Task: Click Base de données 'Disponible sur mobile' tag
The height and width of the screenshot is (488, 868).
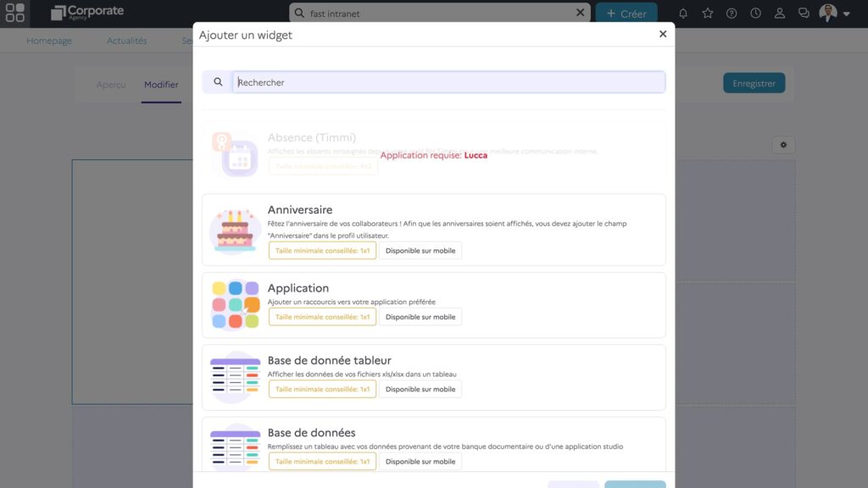Action: [420, 462]
